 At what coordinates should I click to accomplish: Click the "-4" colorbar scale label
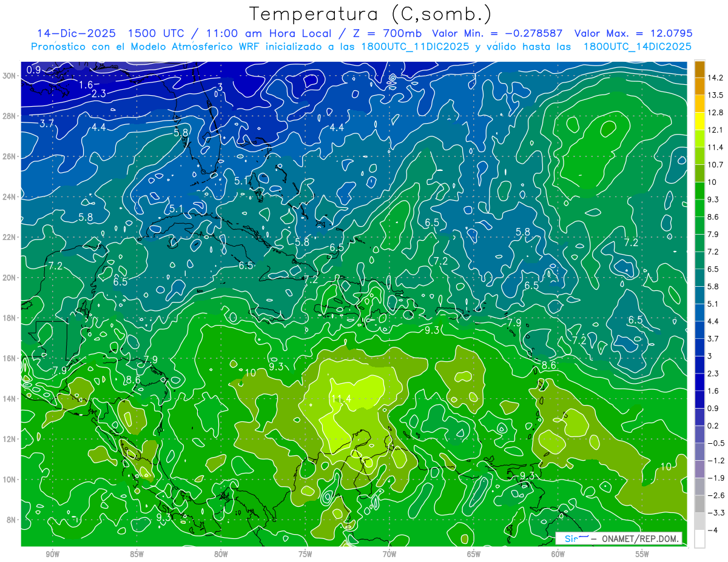click(713, 530)
